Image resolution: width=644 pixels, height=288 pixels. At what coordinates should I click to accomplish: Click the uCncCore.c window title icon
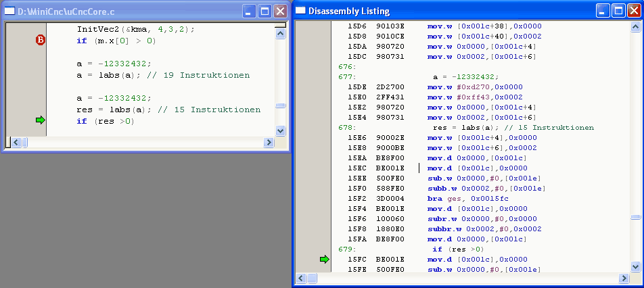9,11
